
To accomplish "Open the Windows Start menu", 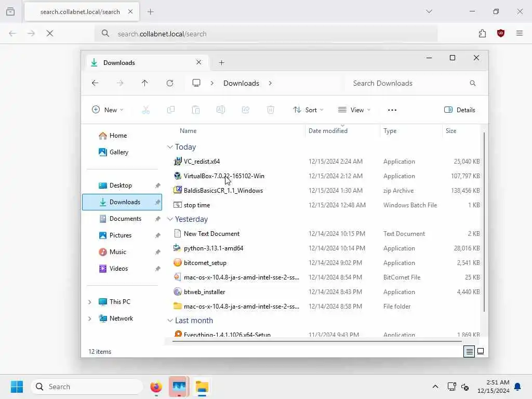I will [17, 387].
